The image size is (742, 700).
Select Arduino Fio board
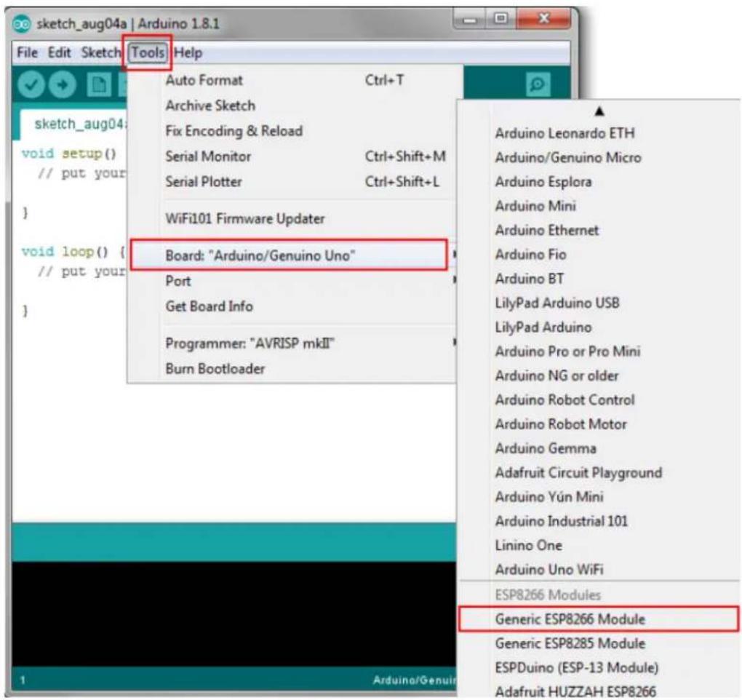[599, 255]
